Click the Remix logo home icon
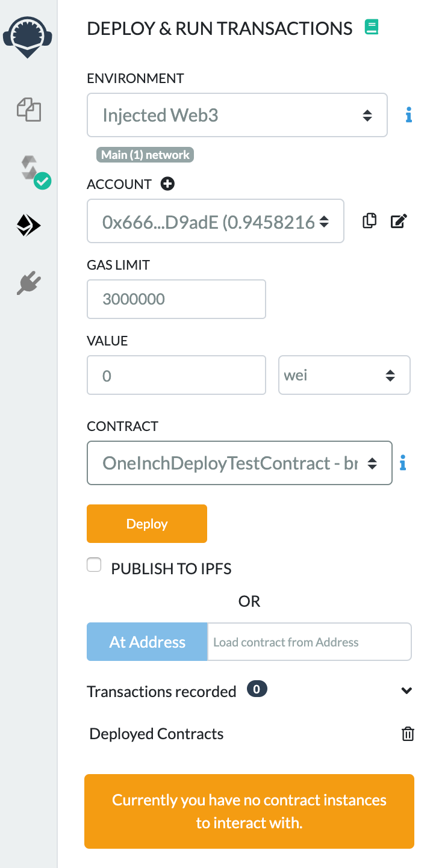This screenshot has width=436, height=868. (28, 35)
